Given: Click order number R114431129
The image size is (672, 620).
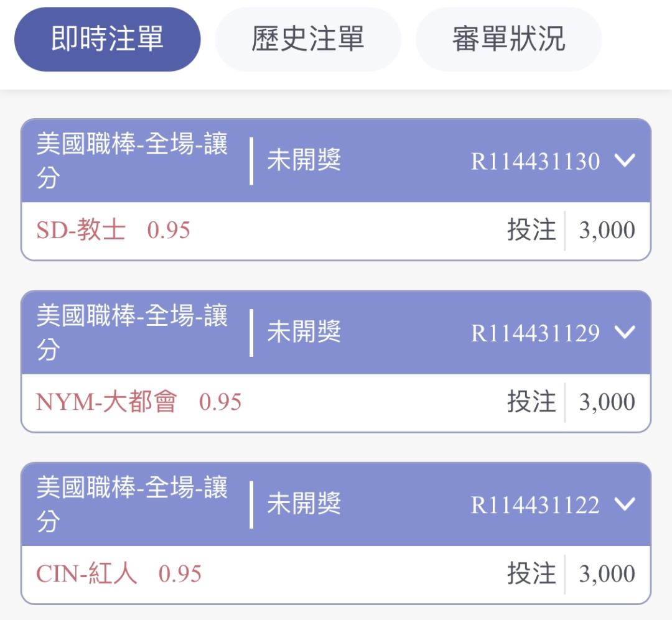Looking at the screenshot, I should tap(535, 333).
